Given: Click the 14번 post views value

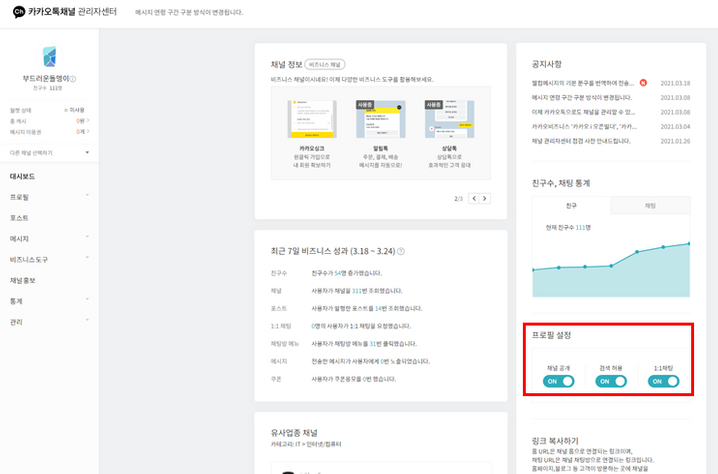Looking at the screenshot, I should 378,308.
